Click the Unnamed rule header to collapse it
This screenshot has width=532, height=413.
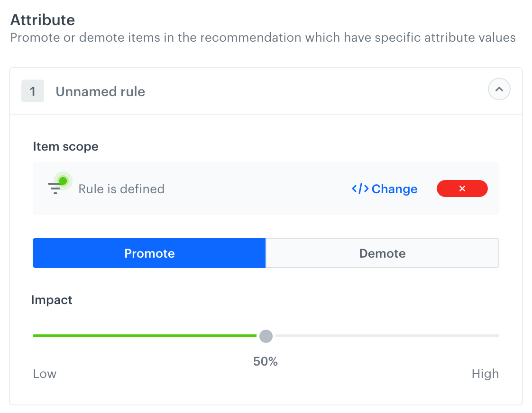(100, 91)
